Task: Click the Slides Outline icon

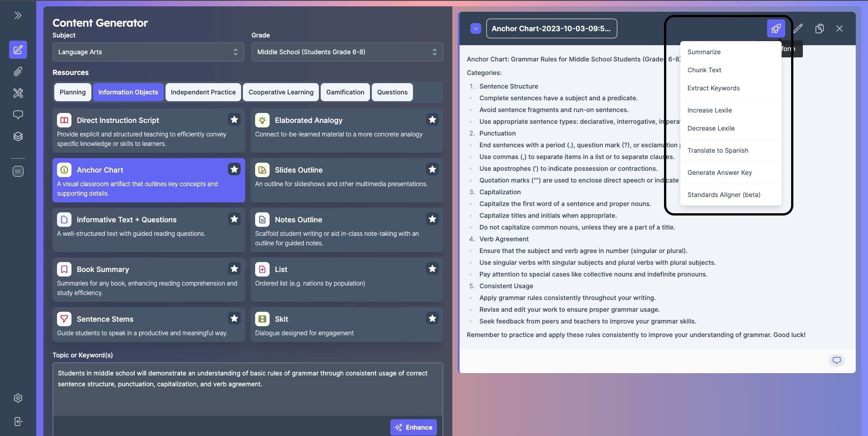Action: click(x=262, y=170)
